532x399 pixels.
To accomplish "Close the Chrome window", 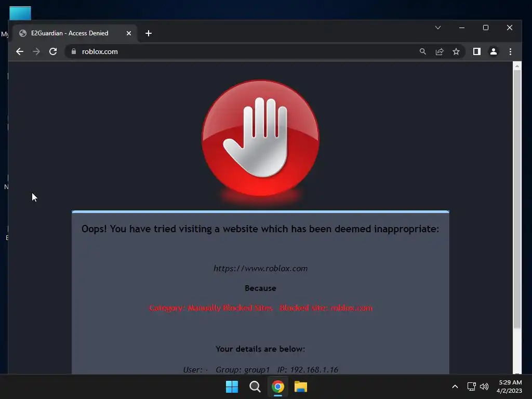I will pos(509,28).
